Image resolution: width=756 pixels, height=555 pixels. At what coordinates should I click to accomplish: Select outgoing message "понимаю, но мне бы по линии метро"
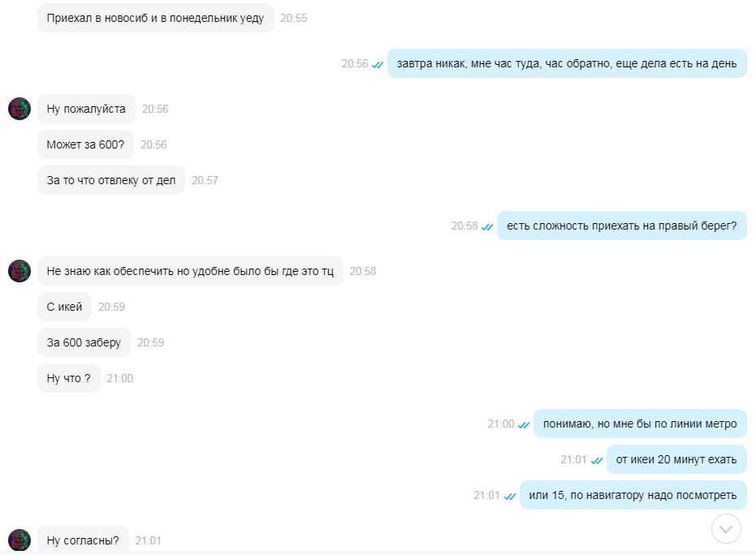[640, 424]
